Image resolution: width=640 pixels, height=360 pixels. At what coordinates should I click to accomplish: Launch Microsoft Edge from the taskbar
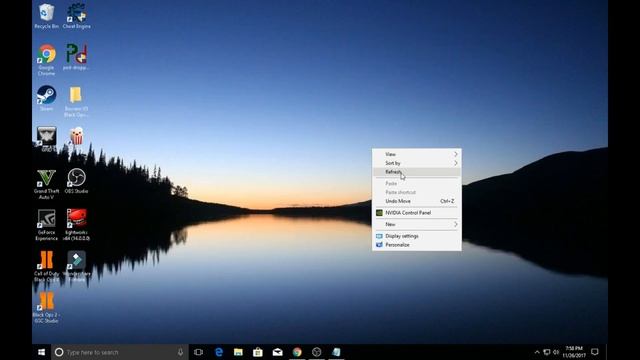coord(219,352)
